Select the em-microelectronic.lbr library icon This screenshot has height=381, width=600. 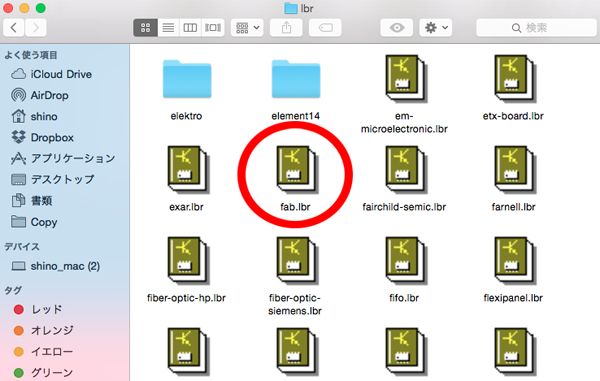pyautogui.click(x=406, y=79)
